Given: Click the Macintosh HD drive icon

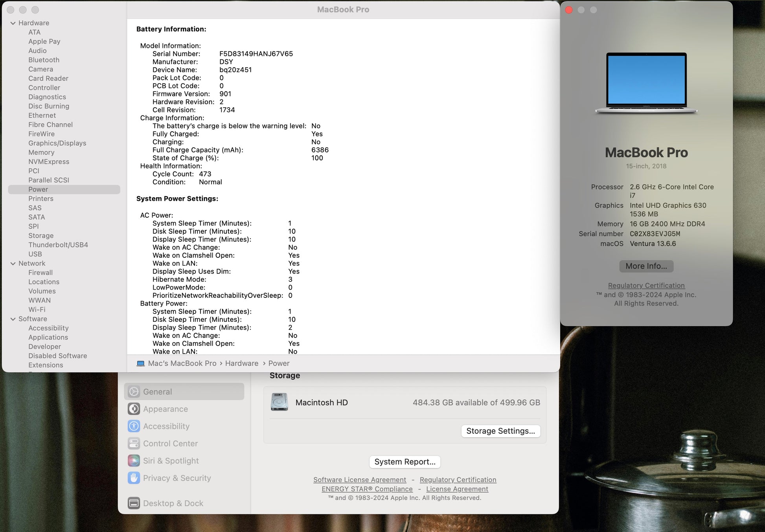Looking at the screenshot, I should tap(280, 402).
